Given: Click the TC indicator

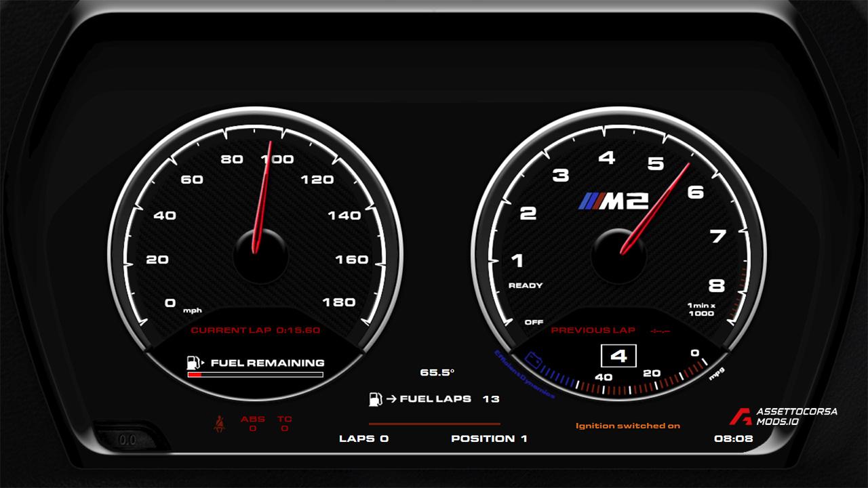Looking at the screenshot, I should (285, 424).
